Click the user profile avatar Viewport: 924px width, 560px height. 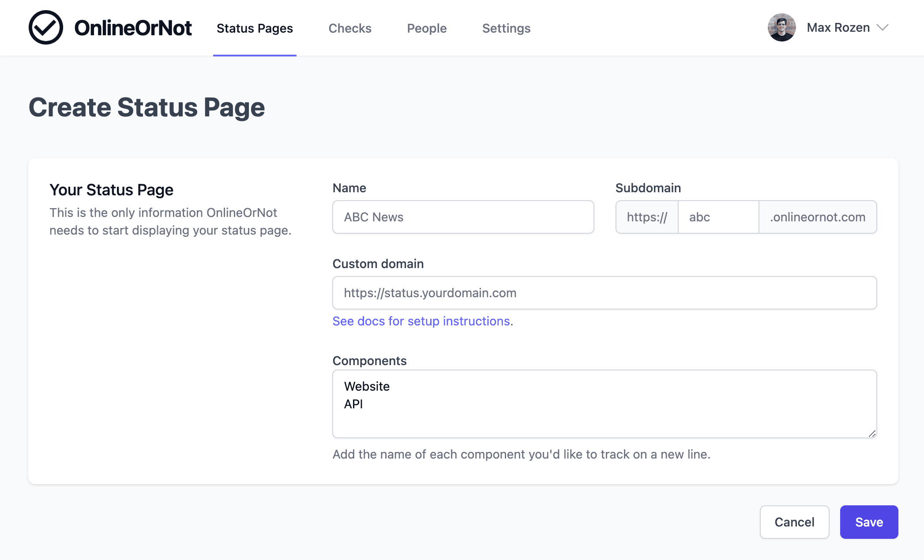pos(781,28)
